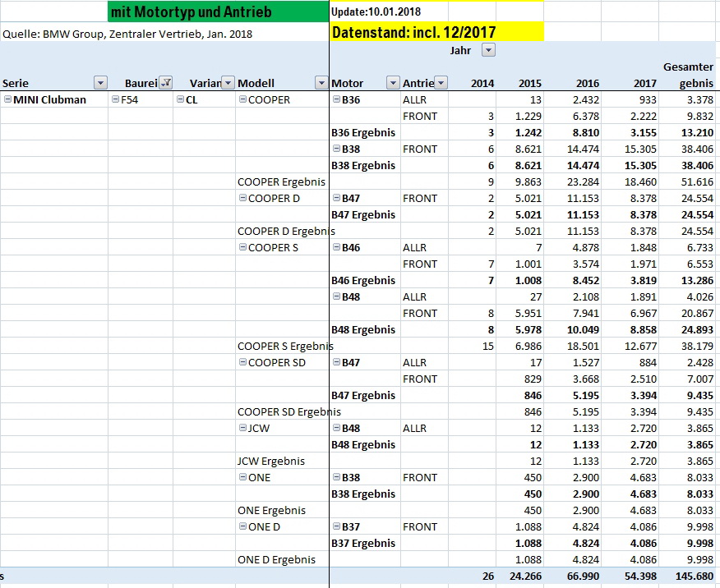Collapse the MINI Clubman series group
The width and height of the screenshot is (720, 588).
click(7, 99)
